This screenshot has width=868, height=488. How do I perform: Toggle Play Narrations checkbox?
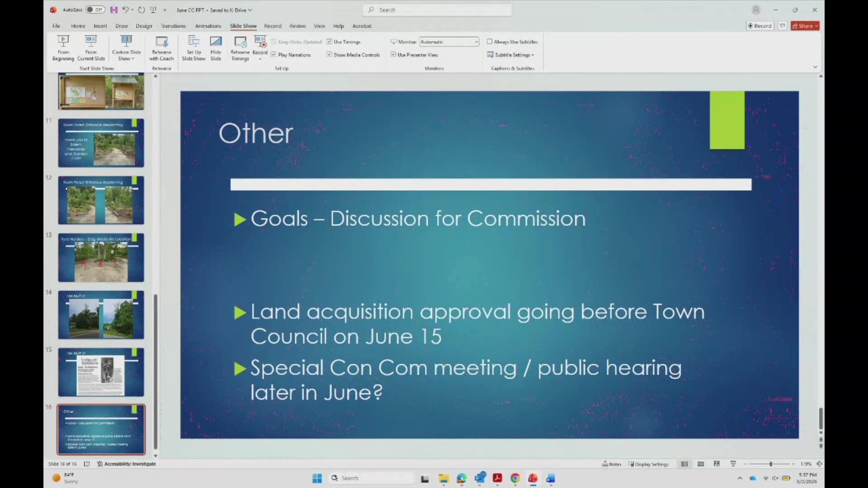274,55
